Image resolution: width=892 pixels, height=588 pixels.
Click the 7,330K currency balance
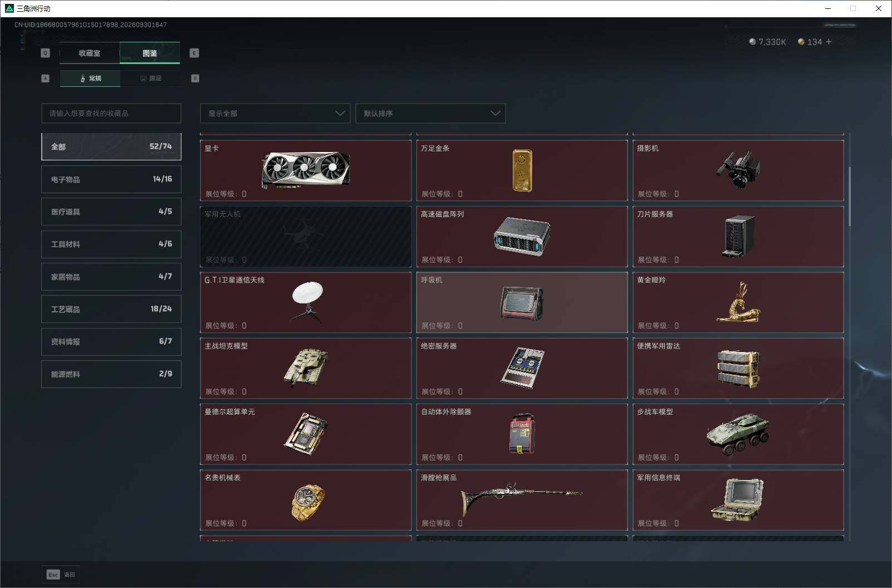pos(768,42)
